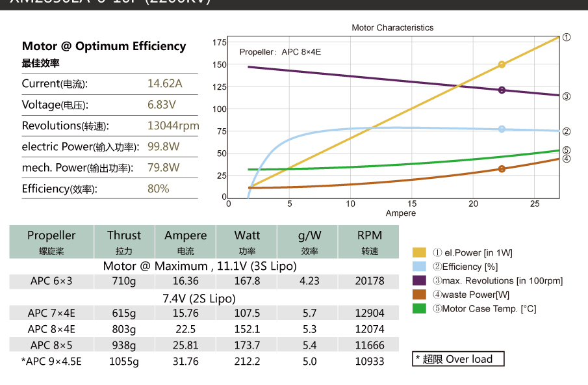Click the Over load note box

tap(458, 359)
